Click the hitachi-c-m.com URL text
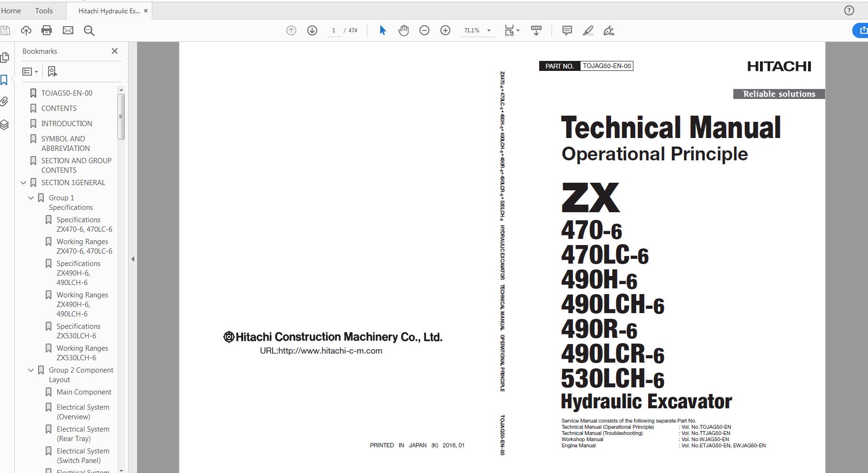 pyautogui.click(x=321, y=351)
